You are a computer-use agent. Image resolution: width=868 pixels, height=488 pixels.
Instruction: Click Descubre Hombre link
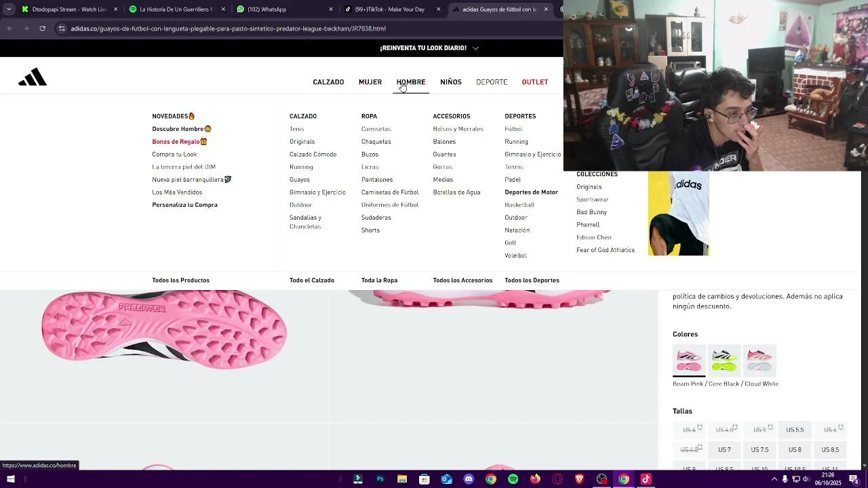point(182,129)
